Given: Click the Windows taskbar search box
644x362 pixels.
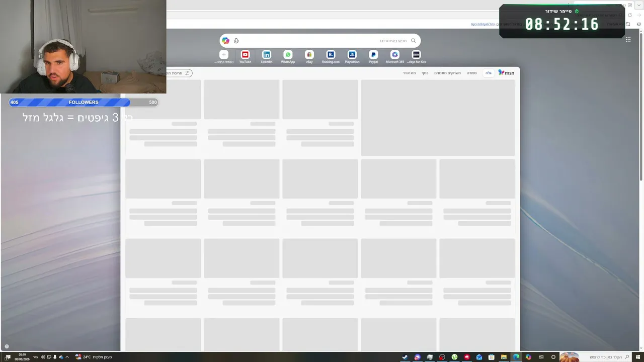Looking at the screenshot, I should click(x=596, y=357).
